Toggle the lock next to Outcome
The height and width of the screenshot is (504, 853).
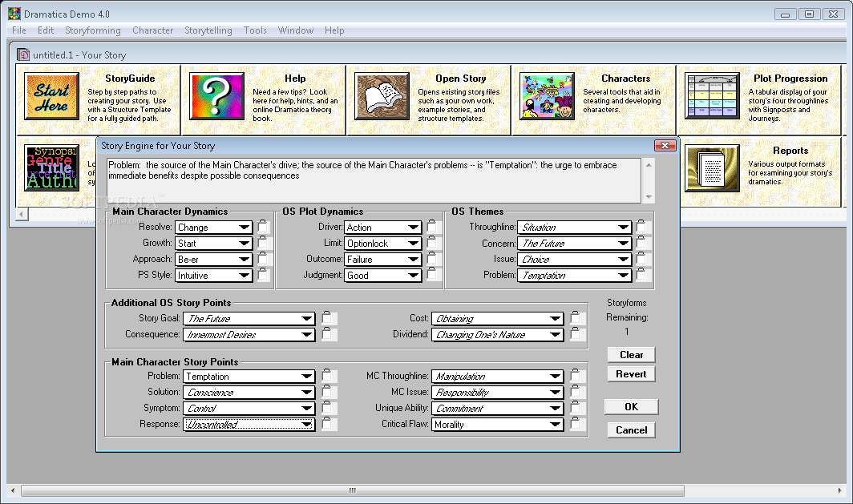click(x=431, y=258)
